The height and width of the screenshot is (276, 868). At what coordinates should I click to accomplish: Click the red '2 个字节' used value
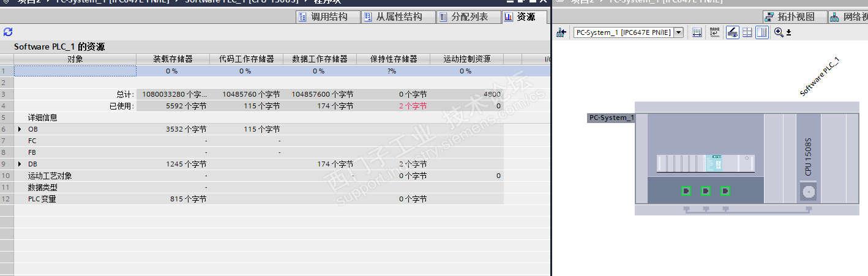413,106
